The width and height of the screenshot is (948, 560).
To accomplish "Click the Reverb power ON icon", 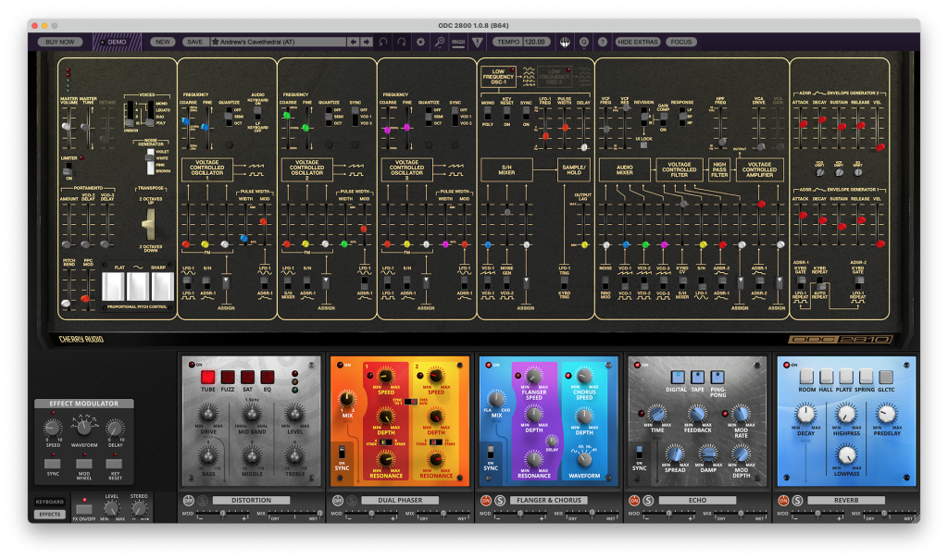I will tap(783, 500).
